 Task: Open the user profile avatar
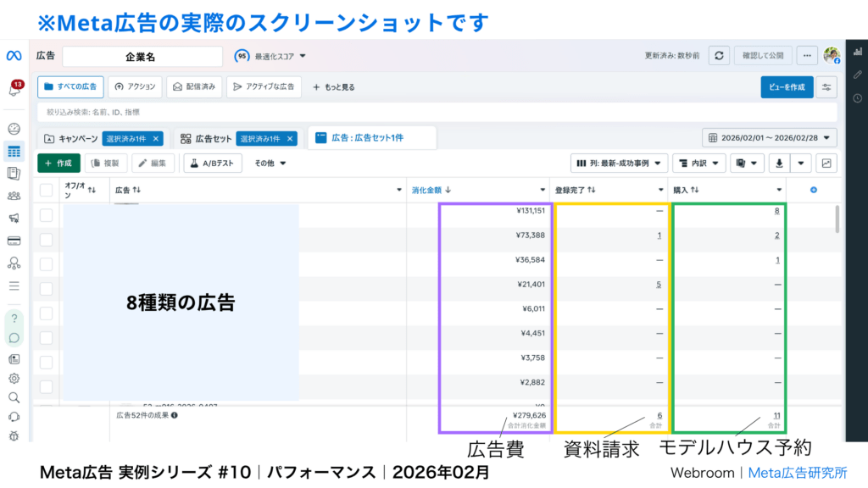[x=832, y=55]
